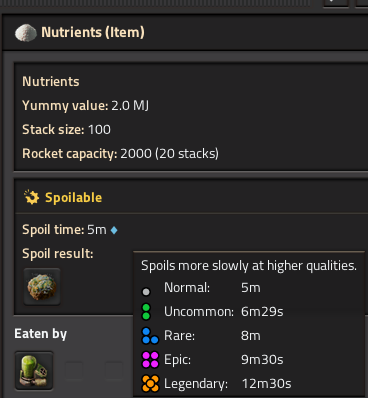Screen dimensions: 368x398
Task: Click the Normal quality grey dot
Action: coord(146,292)
